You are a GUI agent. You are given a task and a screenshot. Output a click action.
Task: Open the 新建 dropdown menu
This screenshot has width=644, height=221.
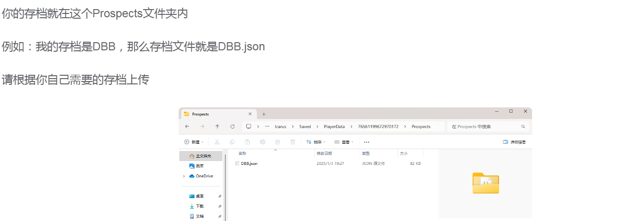pos(194,142)
